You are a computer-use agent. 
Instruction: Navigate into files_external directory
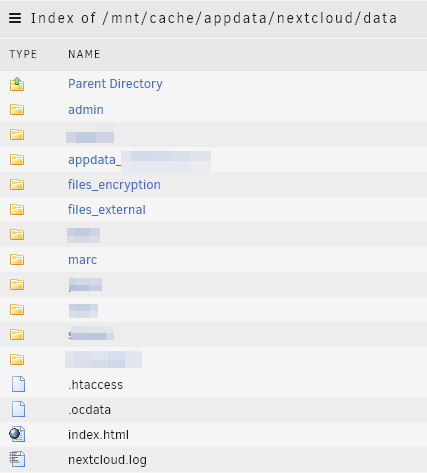pos(107,210)
